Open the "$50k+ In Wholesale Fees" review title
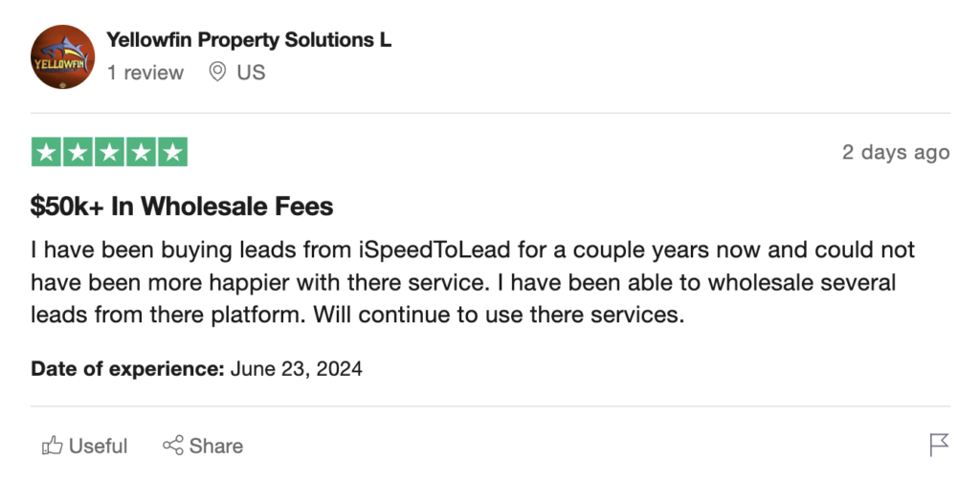 pos(182,206)
